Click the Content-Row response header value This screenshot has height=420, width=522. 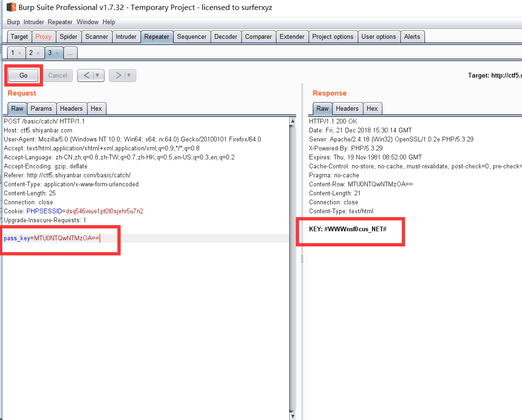[380, 184]
